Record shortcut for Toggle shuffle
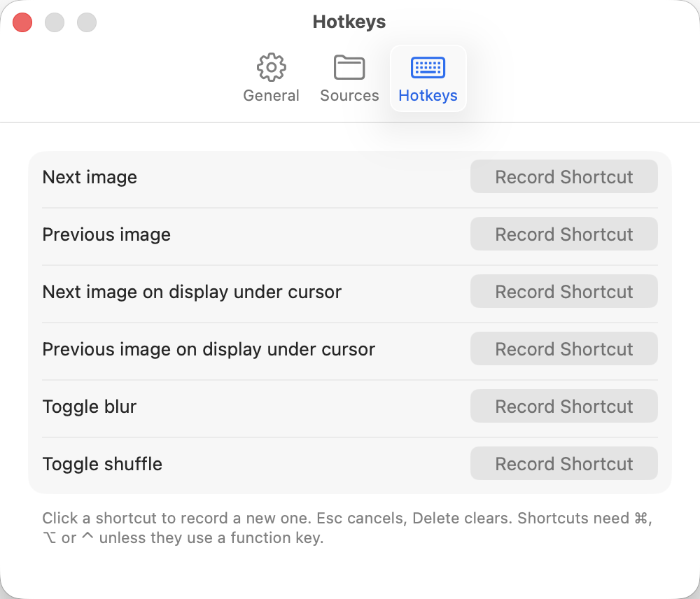The image size is (700, 599). pyautogui.click(x=563, y=463)
